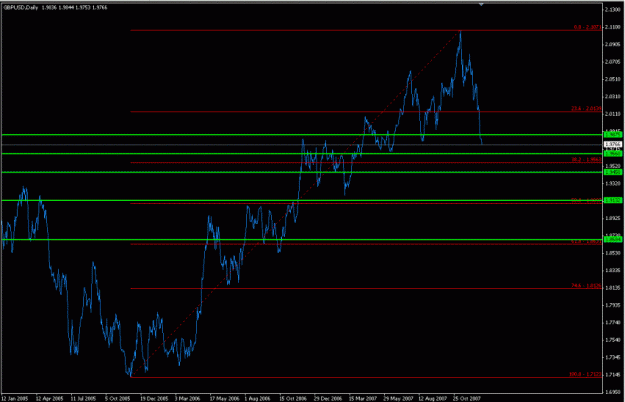Screen dimensions: 625x402
Task: Click the topmost green price tag on axis
Action: pyautogui.click(x=613, y=135)
